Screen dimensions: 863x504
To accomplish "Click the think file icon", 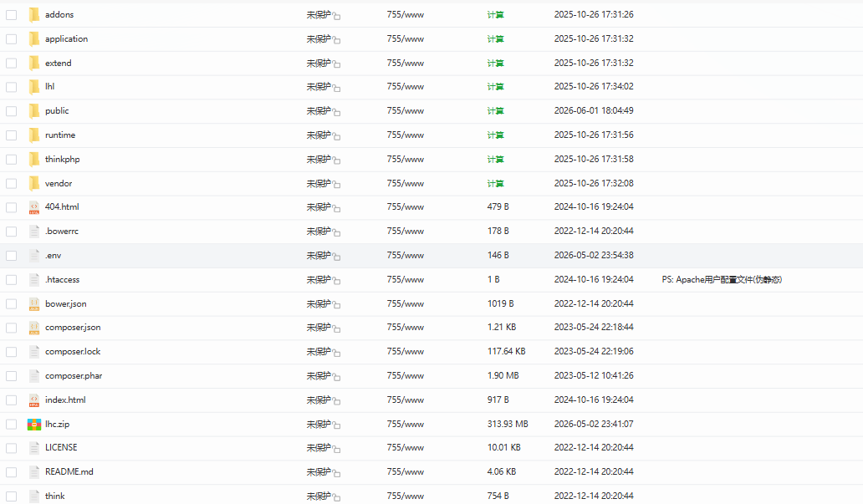I will [x=34, y=496].
